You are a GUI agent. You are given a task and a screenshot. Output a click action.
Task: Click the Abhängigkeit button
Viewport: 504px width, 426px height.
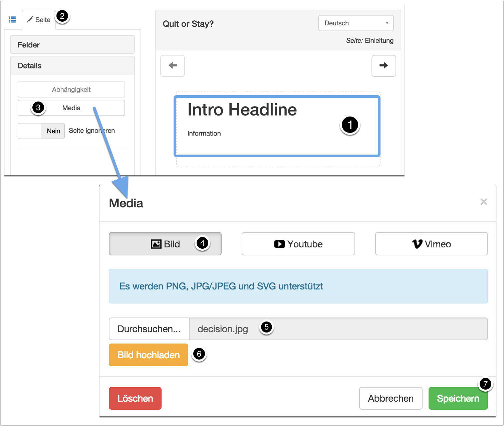[71, 89]
